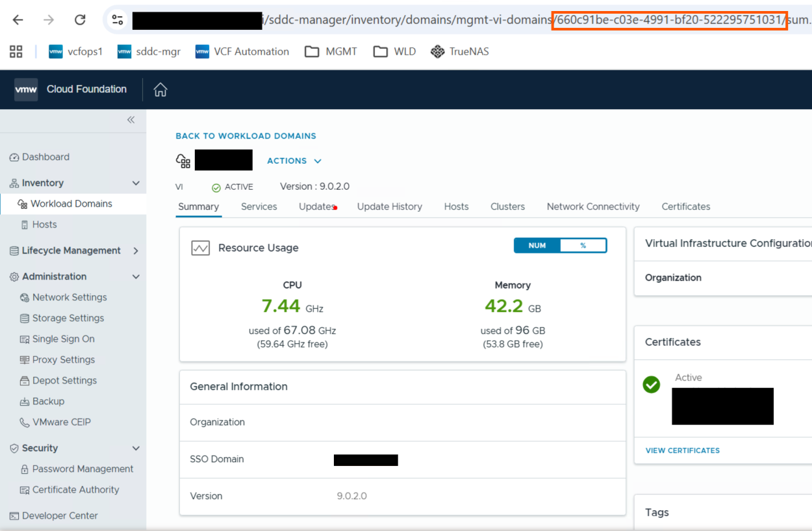Viewport: 812px width, 531px height.
Task: Select NUM in the resource usage toggle
Action: (x=537, y=245)
